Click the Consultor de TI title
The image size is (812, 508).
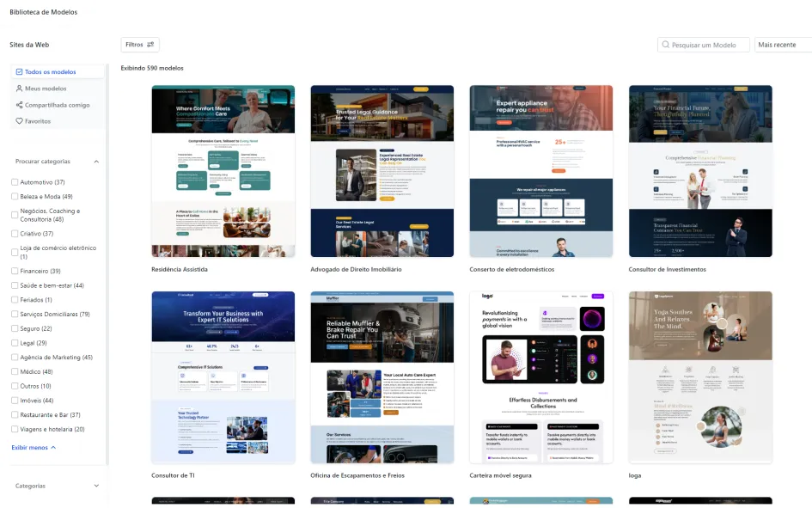coord(173,475)
